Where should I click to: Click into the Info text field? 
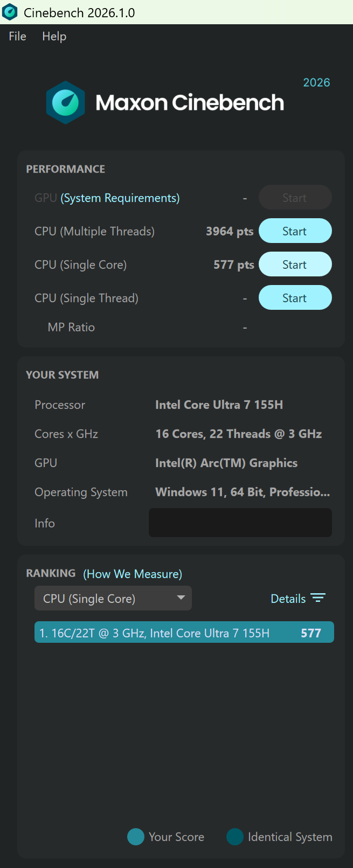click(240, 523)
